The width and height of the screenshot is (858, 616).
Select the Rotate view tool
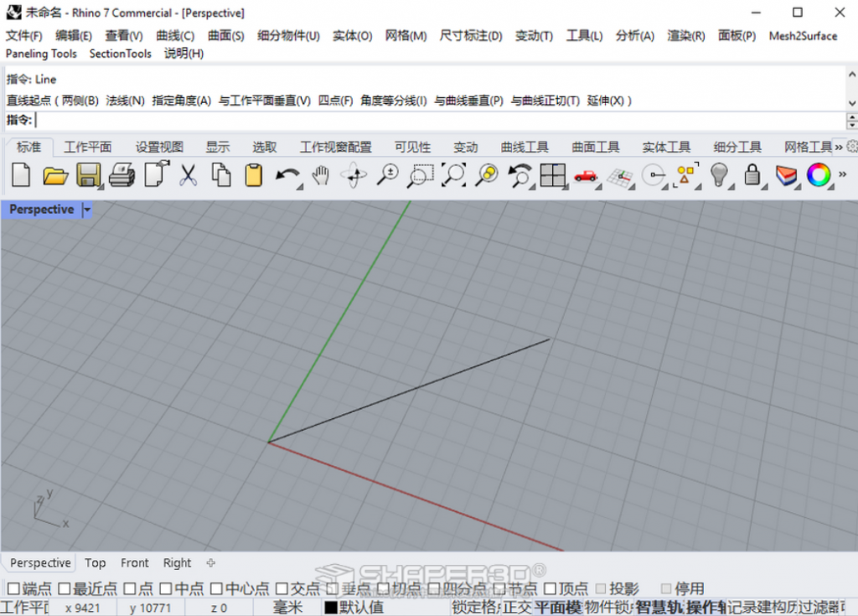click(354, 175)
